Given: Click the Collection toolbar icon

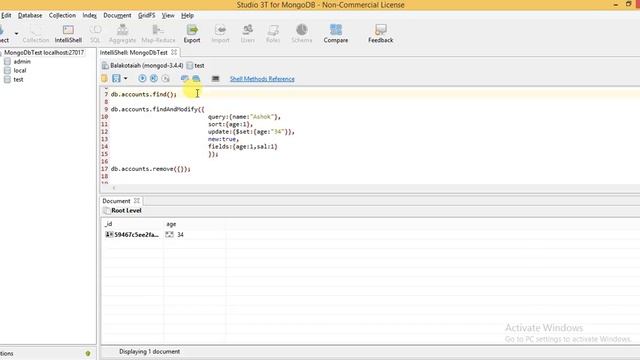Looking at the screenshot, I should point(36,34).
